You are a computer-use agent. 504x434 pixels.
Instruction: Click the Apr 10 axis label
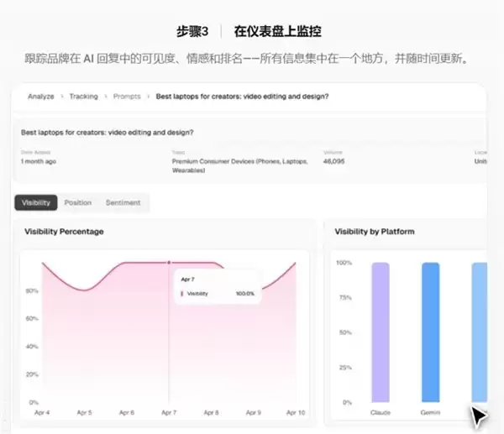pyautogui.click(x=296, y=412)
